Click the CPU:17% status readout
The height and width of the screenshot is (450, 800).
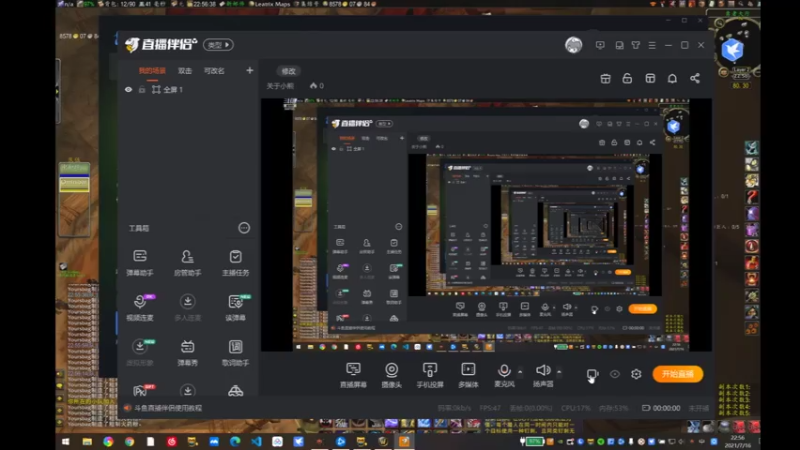[576, 408]
